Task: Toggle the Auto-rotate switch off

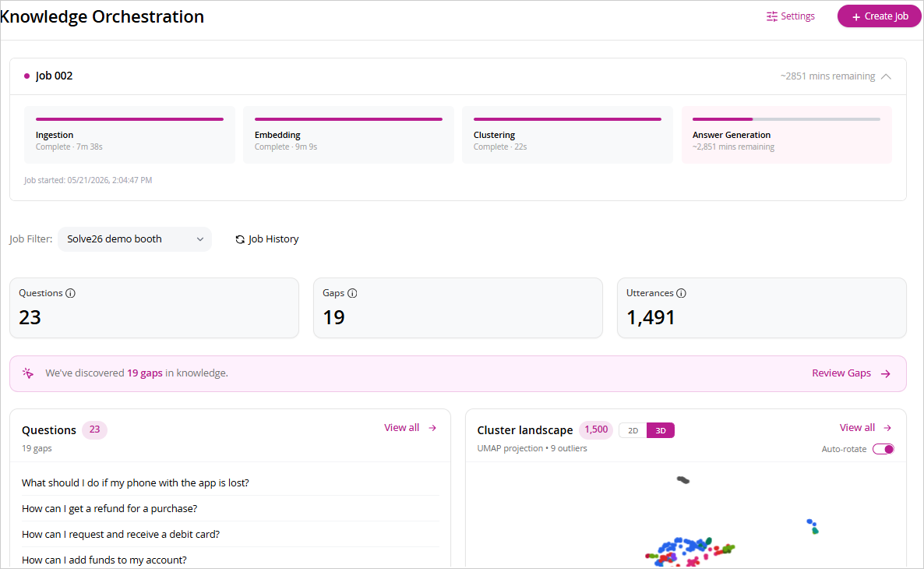Action: click(883, 449)
